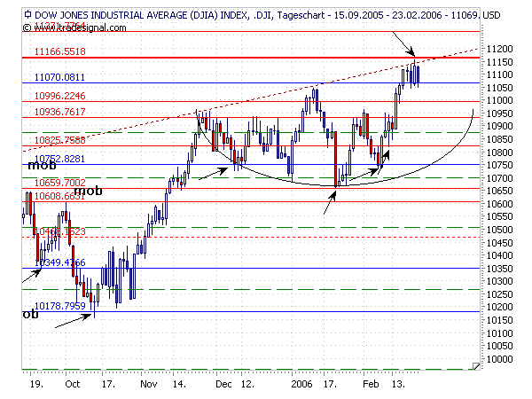
Task: Select the 10300 price axis value
Action: 499,282
